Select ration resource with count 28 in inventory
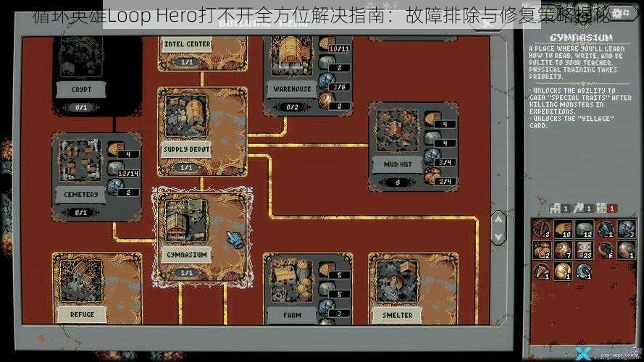This screenshot has width=644, height=362. [584, 250]
